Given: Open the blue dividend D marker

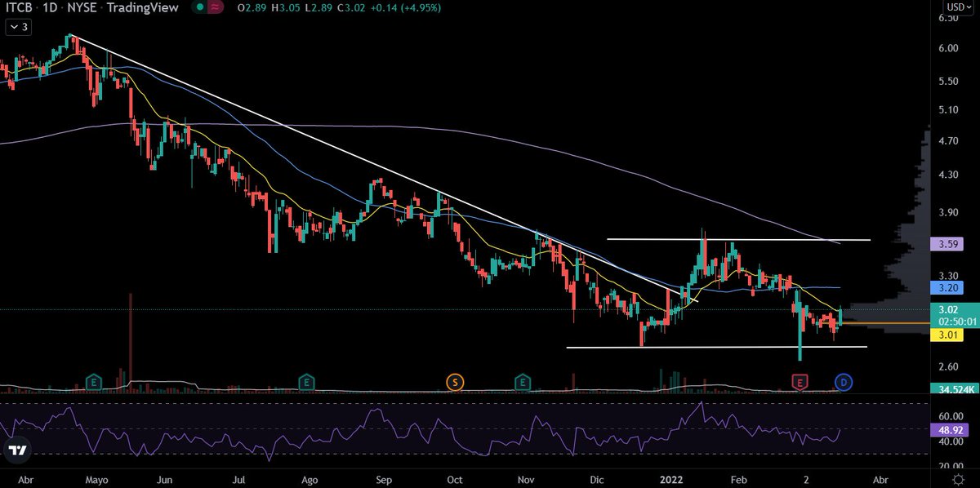Looking at the screenshot, I should click(843, 381).
